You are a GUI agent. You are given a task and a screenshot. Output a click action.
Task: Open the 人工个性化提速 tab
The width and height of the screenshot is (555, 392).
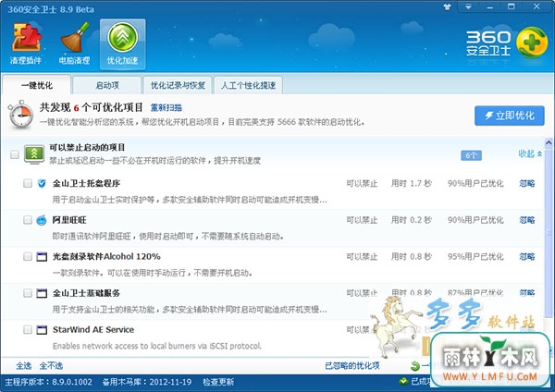(x=248, y=85)
